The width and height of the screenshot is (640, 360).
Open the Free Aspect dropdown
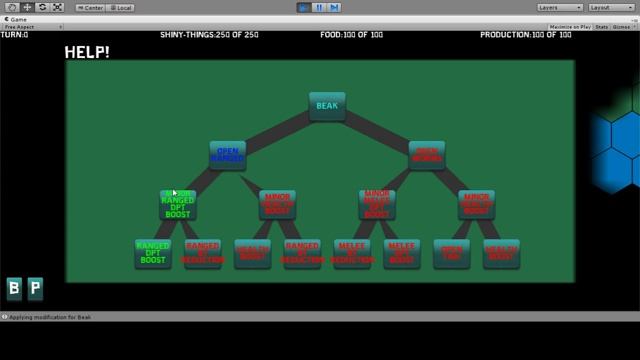pyautogui.click(x=33, y=27)
